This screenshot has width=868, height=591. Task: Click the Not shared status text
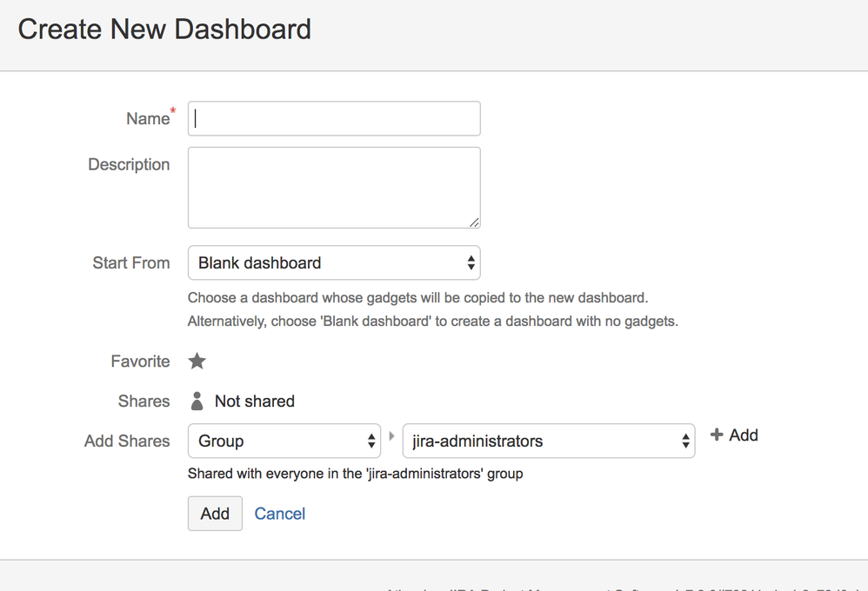[x=255, y=401]
